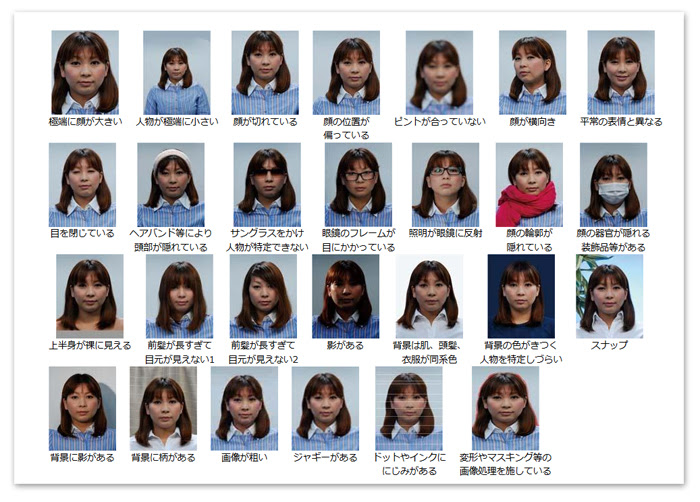700x502 pixels.
Task: Open the photo captioned 変形やマスキング等の画像処理
Action: (505, 408)
